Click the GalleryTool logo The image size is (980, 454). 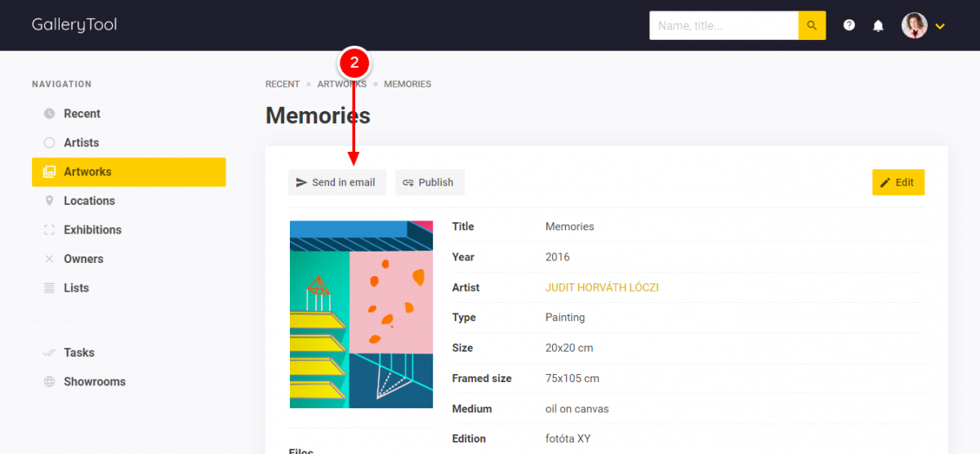[x=74, y=24]
